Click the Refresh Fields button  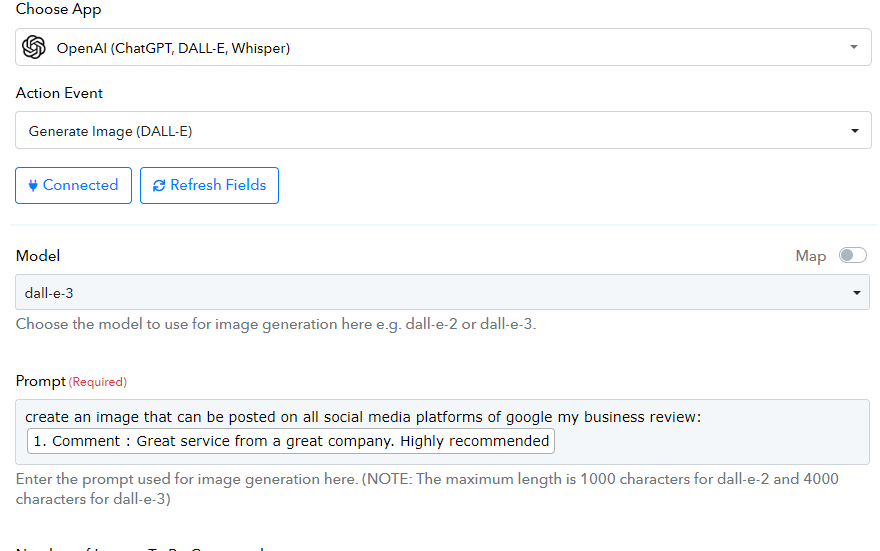pyautogui.click(x=209, y=185)
